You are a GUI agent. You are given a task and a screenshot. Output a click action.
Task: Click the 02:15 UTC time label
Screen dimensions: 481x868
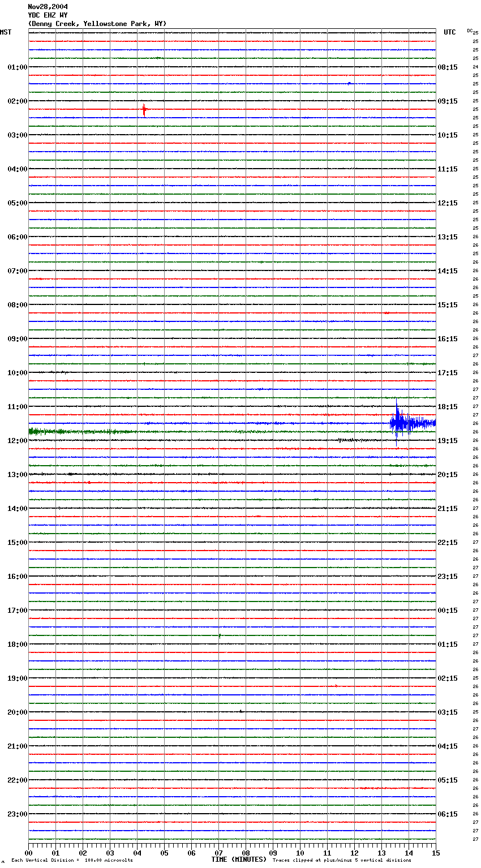(x=448, y=678)
